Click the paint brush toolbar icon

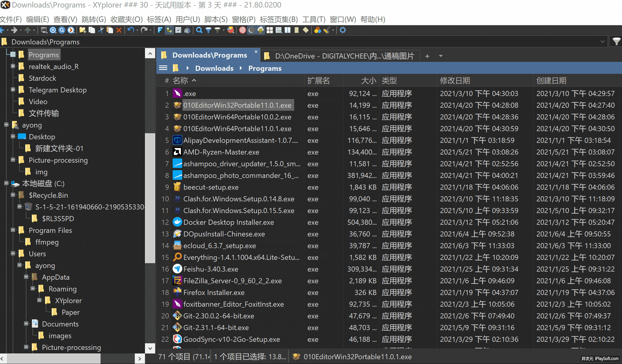[327, 30]
